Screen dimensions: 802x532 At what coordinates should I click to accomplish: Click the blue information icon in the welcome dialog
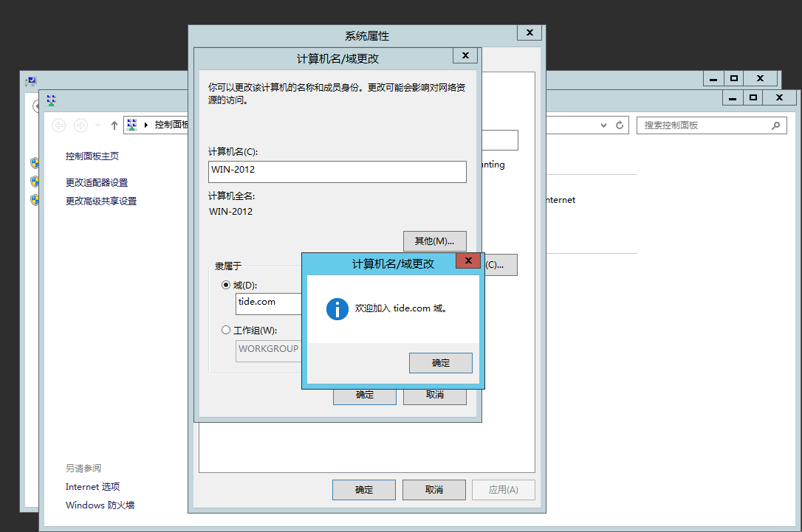click(337, 309)
